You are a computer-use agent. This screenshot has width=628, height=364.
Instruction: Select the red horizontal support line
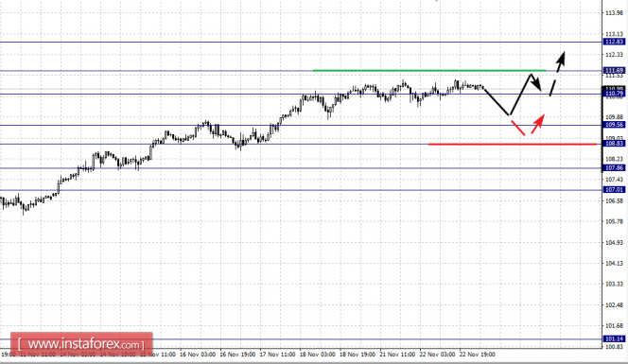(x=513, y=144)
